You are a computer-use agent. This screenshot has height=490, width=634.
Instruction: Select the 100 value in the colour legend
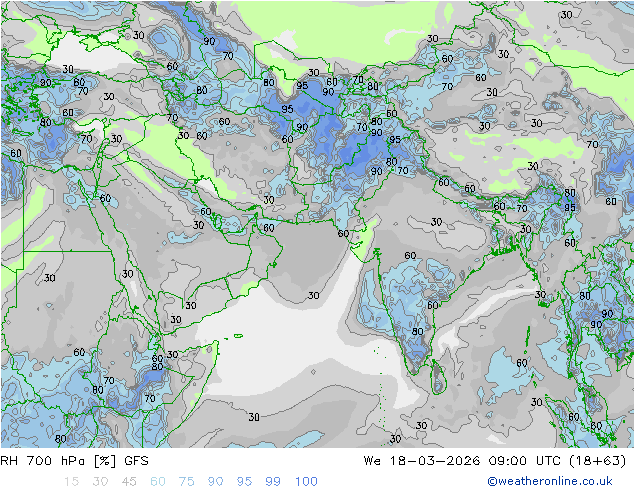click(306, 481)
